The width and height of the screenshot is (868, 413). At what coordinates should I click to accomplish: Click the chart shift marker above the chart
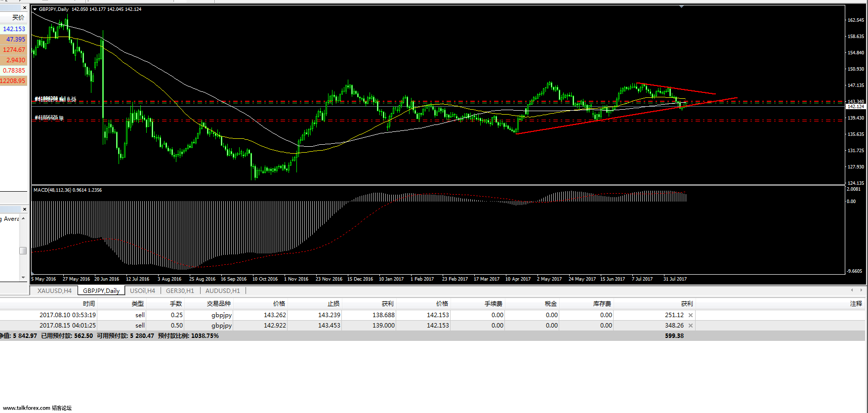(681, 7)
